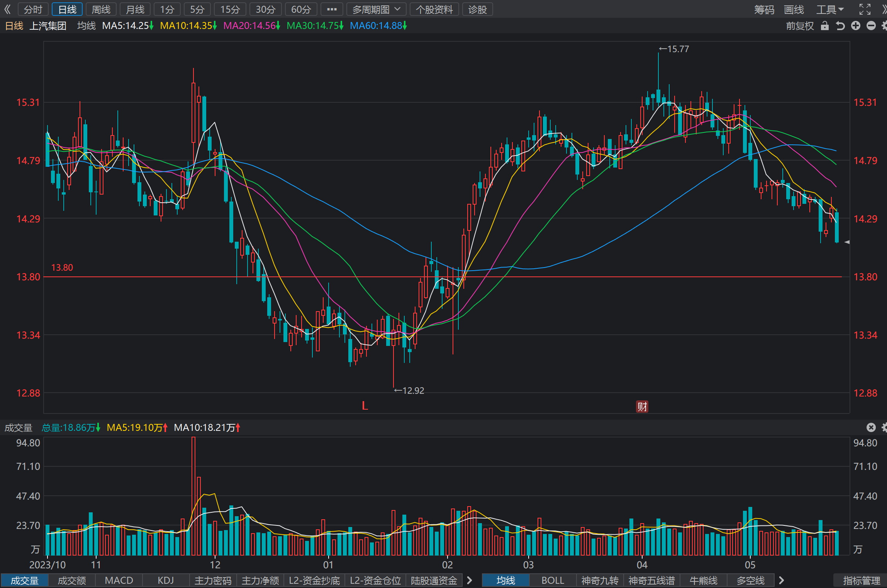Expand the 多周期图 dropdown
This screenshot has width=887, height=588.
[x=377, y=9]
